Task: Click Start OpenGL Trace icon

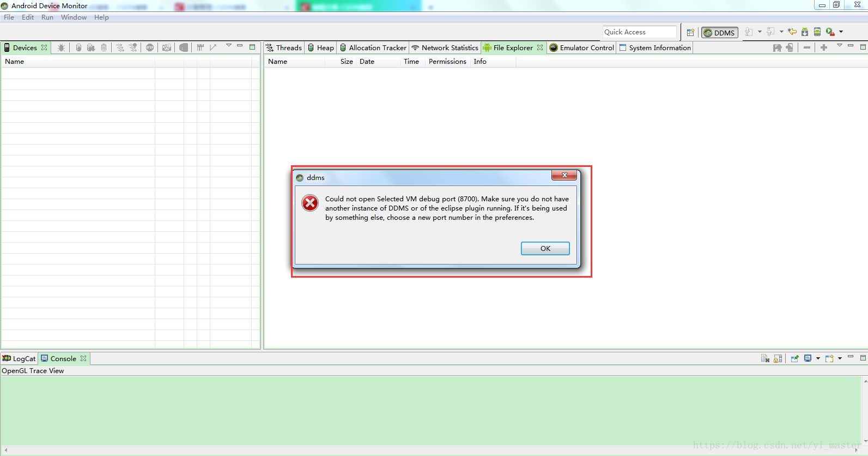Action: tap(213, 47)
